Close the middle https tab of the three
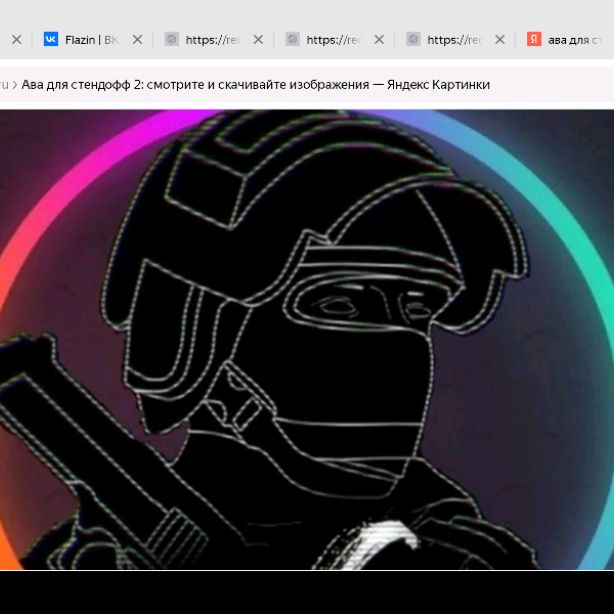The width and height of the screenshot is (614, 614). tap(379, 40)
